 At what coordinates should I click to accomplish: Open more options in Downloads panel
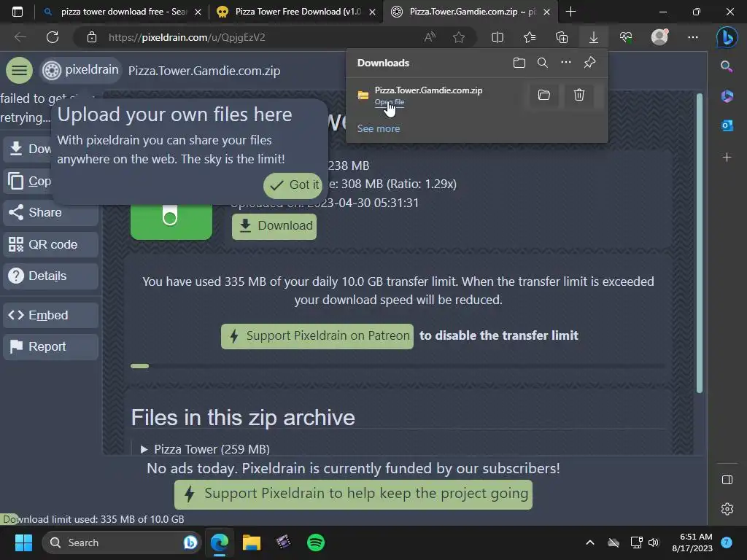click(566, 63)
